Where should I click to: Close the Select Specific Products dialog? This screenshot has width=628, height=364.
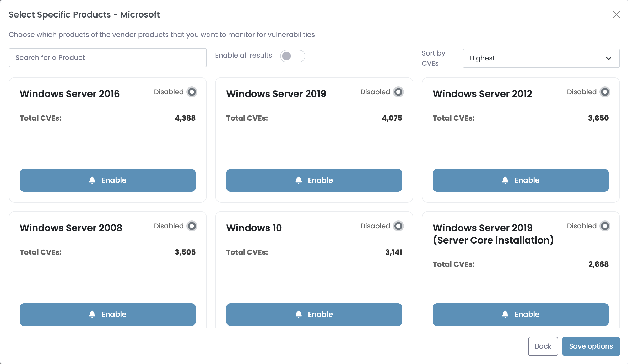(616, 15)
